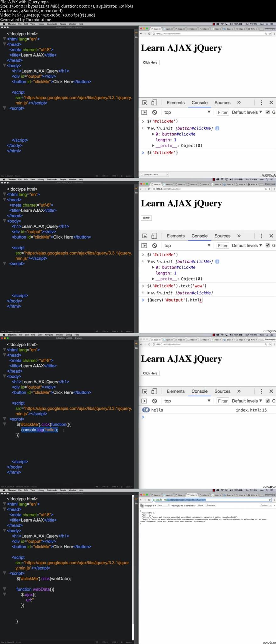The image size is (276, 644).
Task: Collapse w.fn.init result in the 7:12 PM console
Action: (x=149, y=128)
